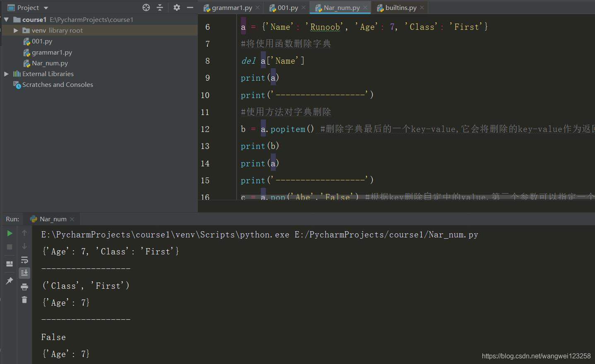
Task: Click 'Runoob' string on line 6
Action: (x=325, y=27)
